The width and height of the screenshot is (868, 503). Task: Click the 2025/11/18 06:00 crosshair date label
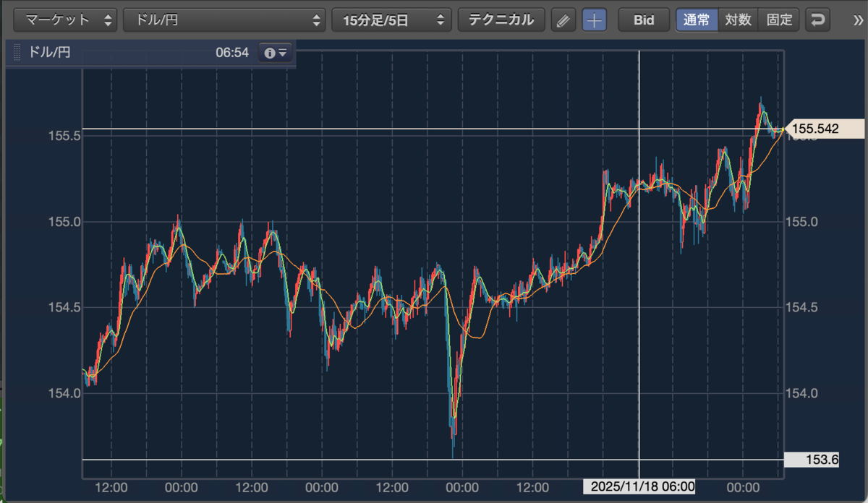tap(639, 487)
